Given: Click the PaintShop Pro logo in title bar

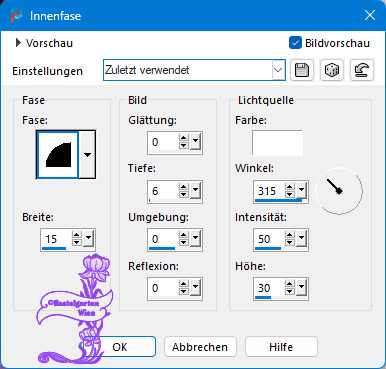Looking at the screenshot, I should pos(16,16).
